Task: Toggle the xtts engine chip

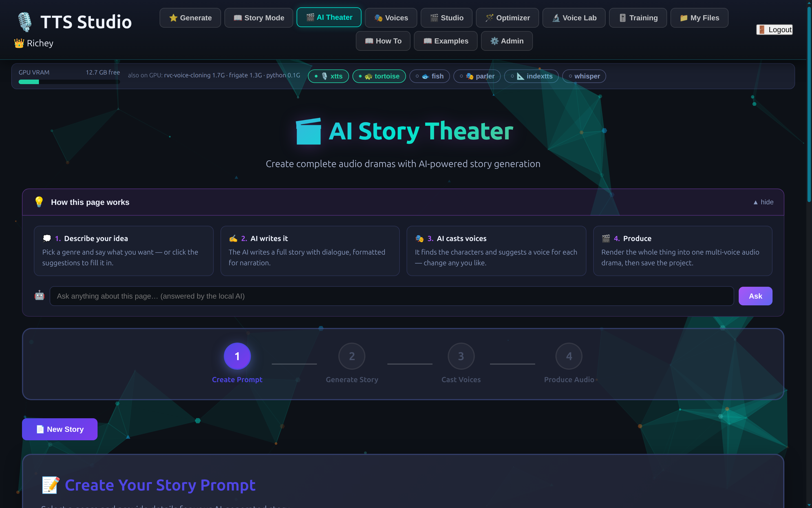Action: pos(328,76)
